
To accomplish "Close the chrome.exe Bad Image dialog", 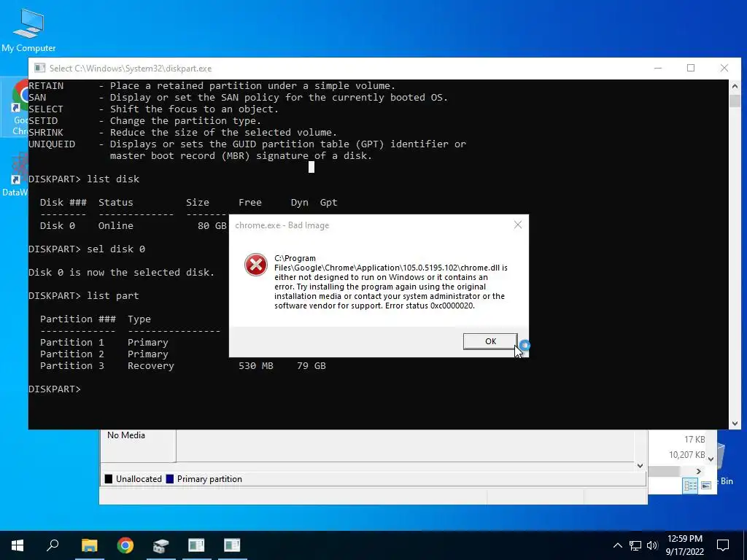I will point(518,225).
